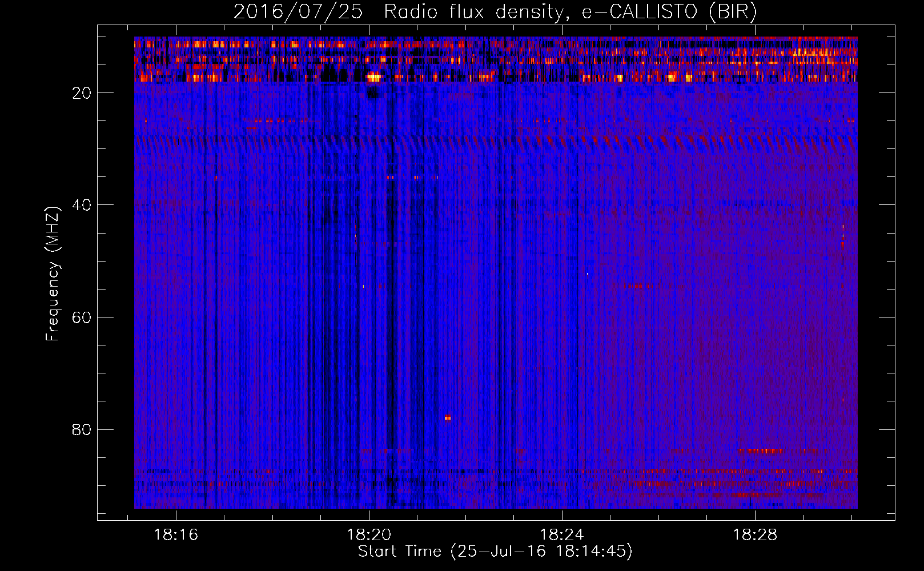Click the 18:24 time tick label
Screen dimensions: 924x571
click(562, 535)
